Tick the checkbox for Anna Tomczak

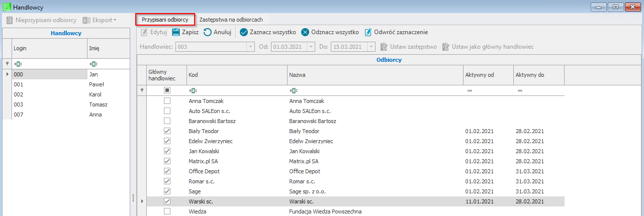pyautogui.click(x=167, y=101)
